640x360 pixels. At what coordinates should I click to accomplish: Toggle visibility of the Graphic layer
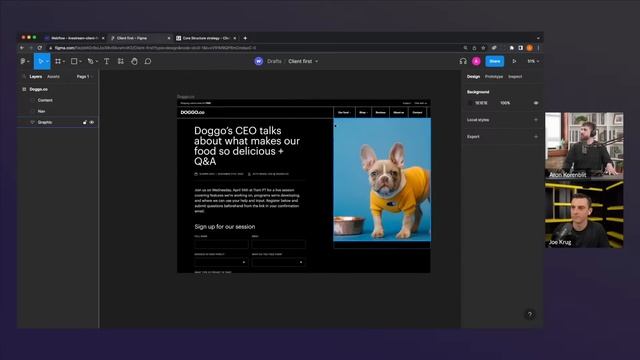coord(92,122)
